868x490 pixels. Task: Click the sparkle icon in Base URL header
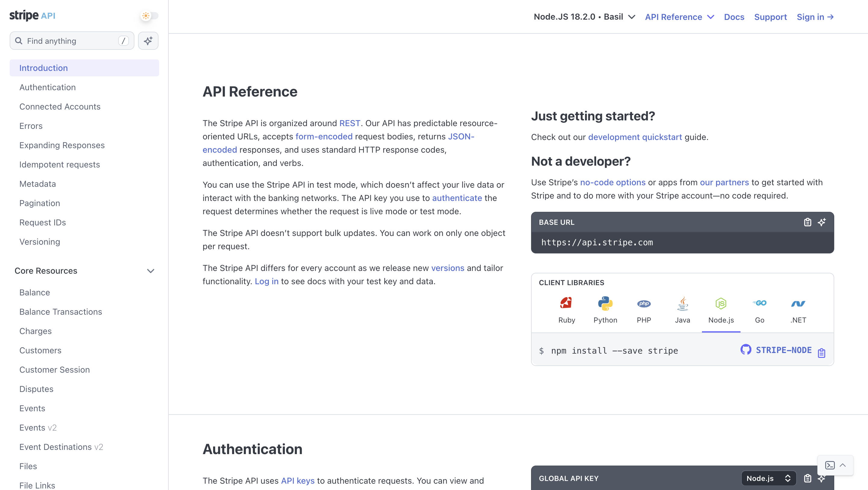tap(822, 222)
